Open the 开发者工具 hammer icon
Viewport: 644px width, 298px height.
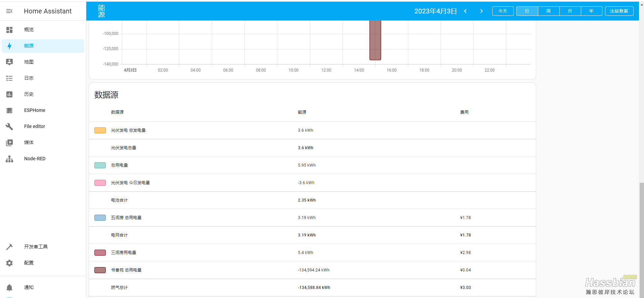click(9, 247)
